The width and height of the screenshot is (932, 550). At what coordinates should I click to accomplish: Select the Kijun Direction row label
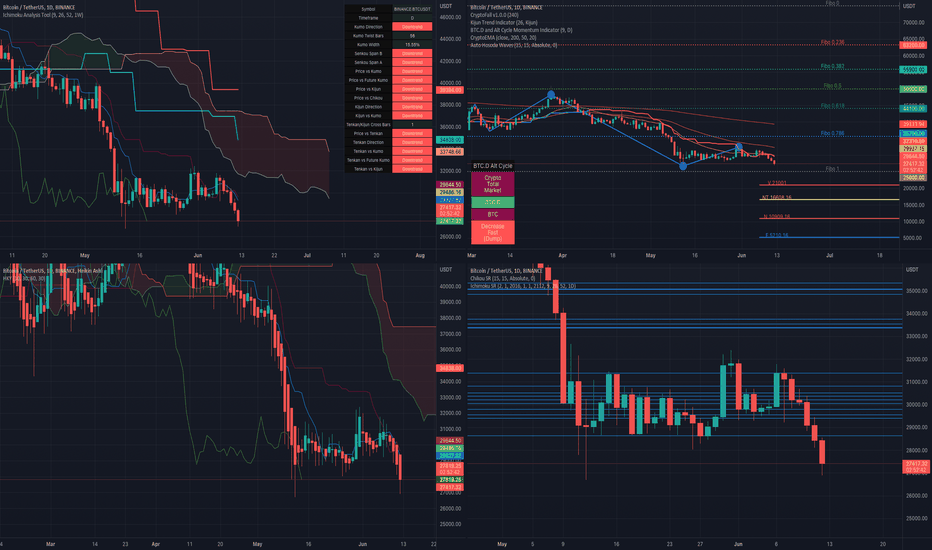pos(369,107)
